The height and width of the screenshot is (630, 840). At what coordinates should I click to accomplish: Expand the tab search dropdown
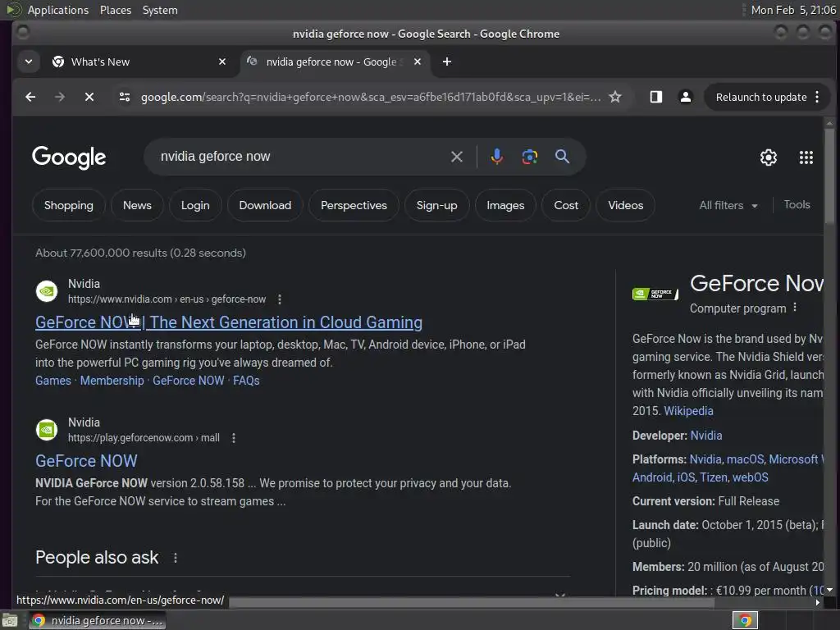pos(29,62)
